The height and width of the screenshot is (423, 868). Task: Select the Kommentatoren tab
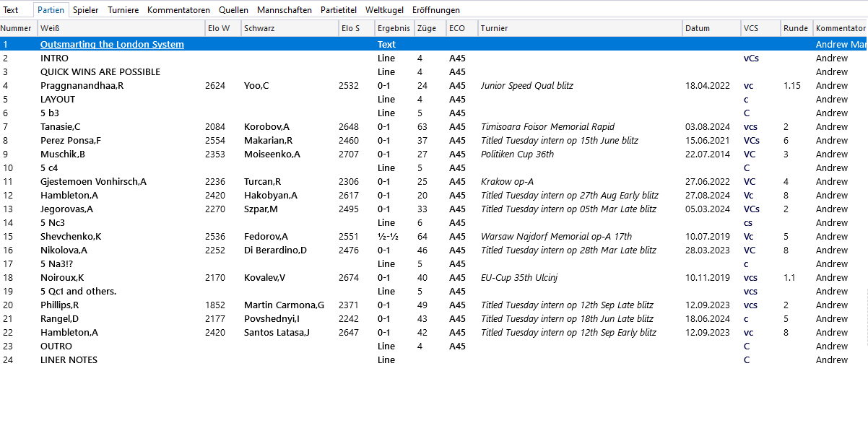point(178,10)
